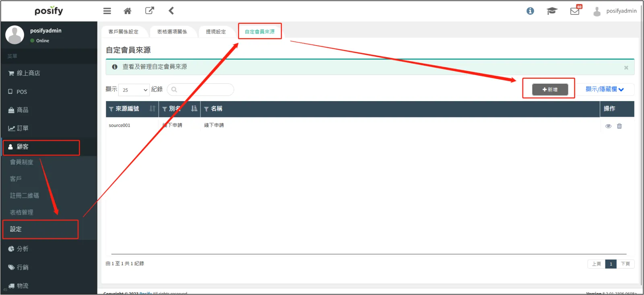Viewport: 644px width, 295px height.
Task: Delete source001 with trash icon
Action: click(x=619, y=126)
